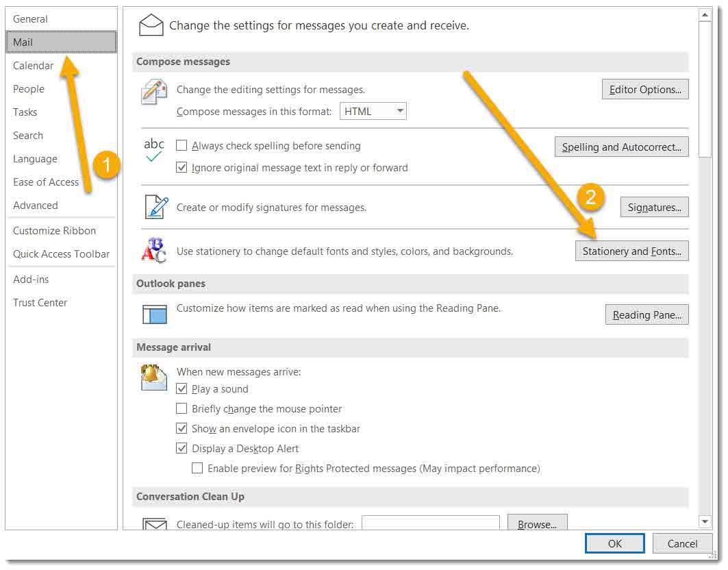The width and height of the screenshot is (728, 570).
Task: Open Editor Options
Action: [644, 88]
